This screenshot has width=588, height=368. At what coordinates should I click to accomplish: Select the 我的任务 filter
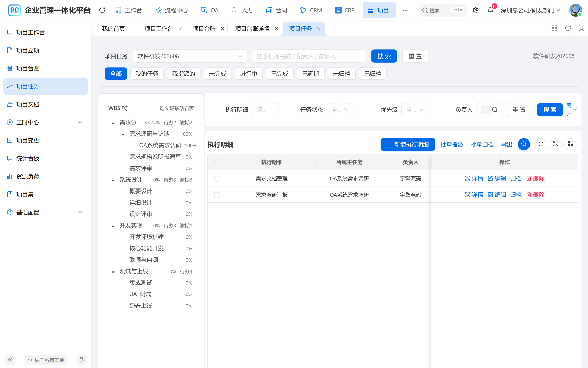[x=147, y=74]
